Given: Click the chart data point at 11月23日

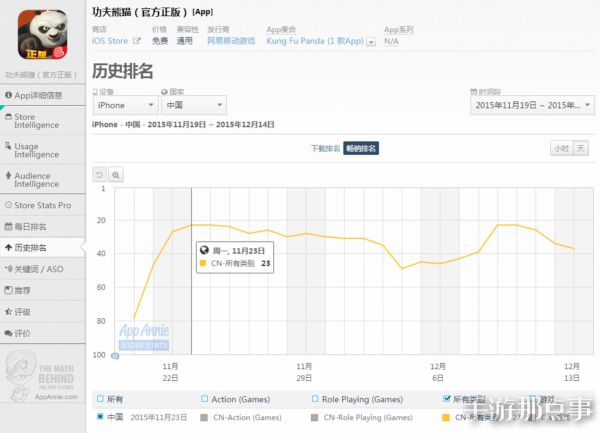Looking at the screenshot, I should coord(192,225).
